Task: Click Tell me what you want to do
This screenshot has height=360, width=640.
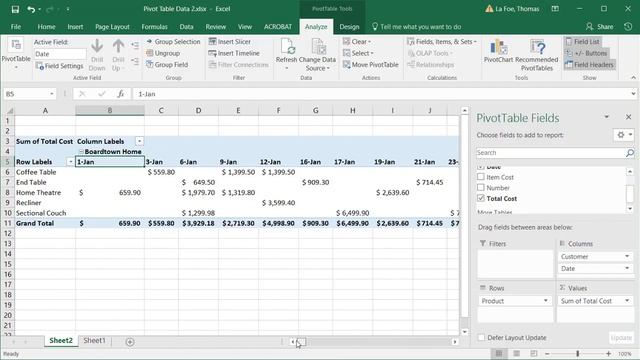Action: 416,27
